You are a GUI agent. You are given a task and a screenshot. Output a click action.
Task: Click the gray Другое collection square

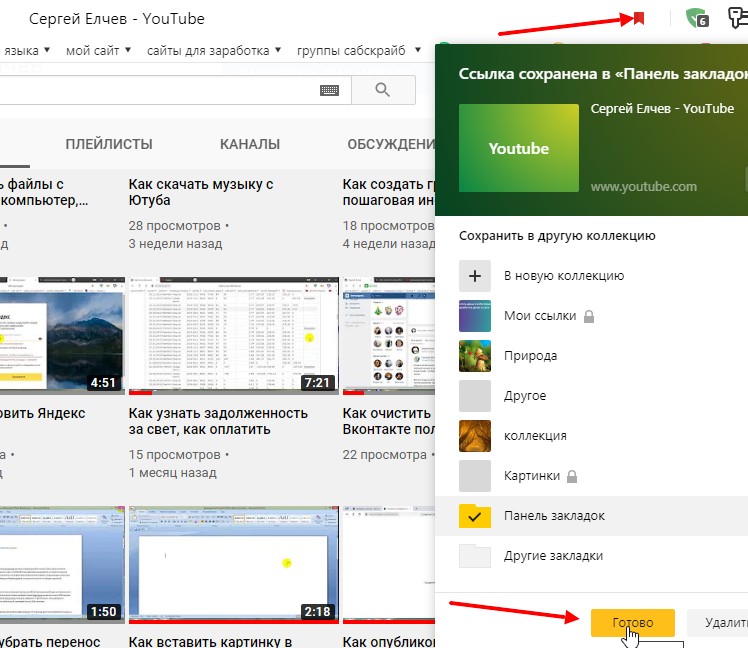[x=475, y=396]
